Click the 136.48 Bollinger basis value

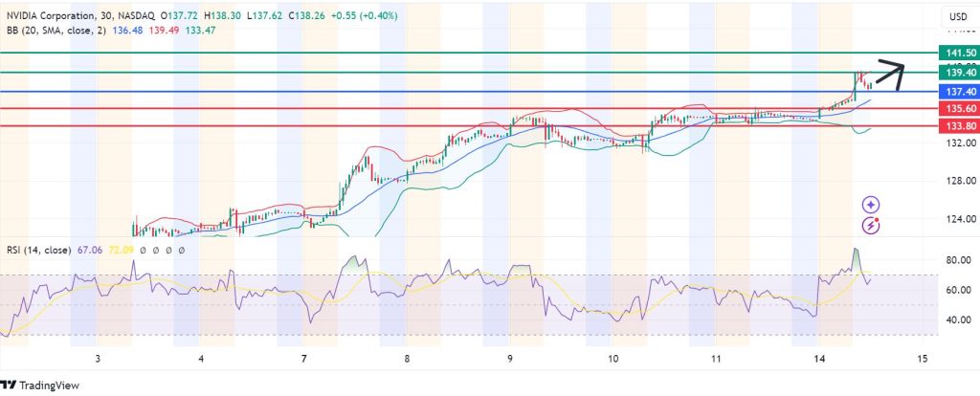click(x=126, y=30)
